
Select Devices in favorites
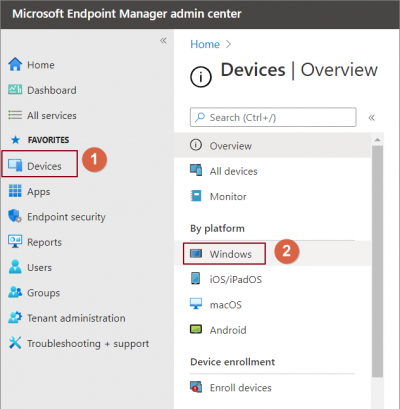coord(44,166)
